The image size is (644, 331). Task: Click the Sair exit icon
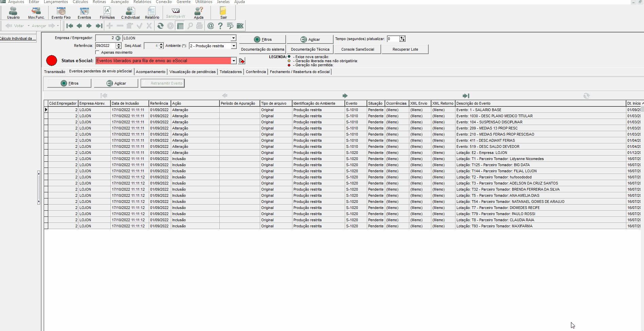pos(223,13)
